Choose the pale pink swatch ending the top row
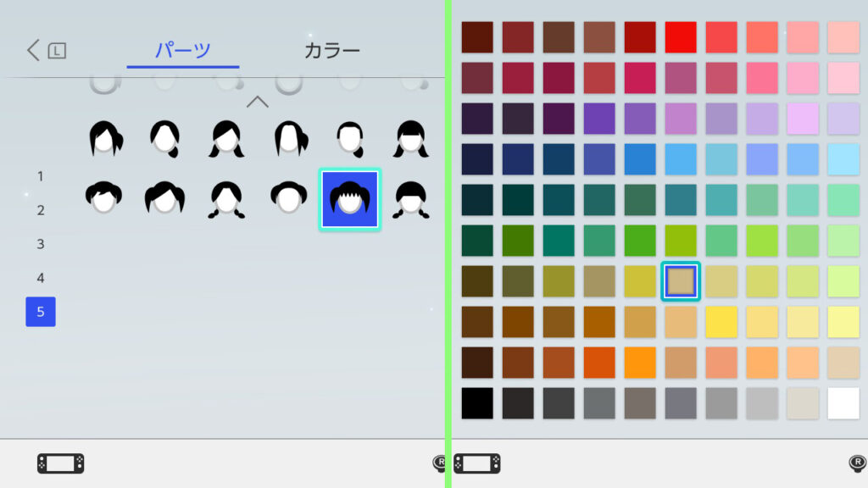Viewport: 868px width, 488px height. click(x=843, y=37)
